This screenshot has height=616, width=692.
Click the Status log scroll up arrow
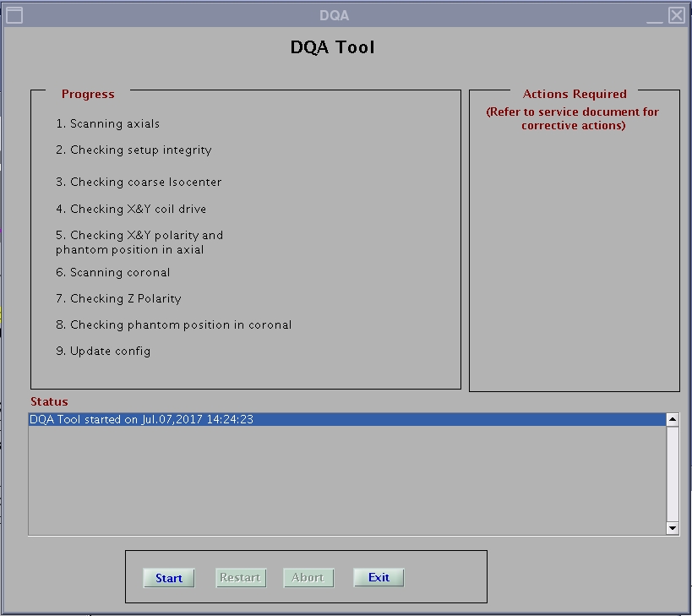click(x=673, y=419)
